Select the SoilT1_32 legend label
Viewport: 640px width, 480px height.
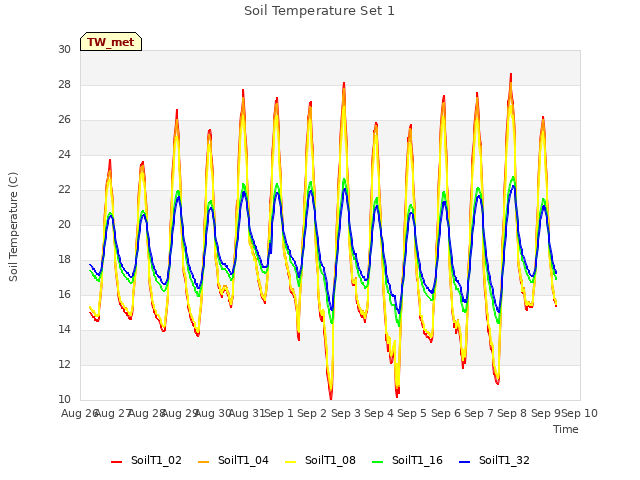point(504,460)
